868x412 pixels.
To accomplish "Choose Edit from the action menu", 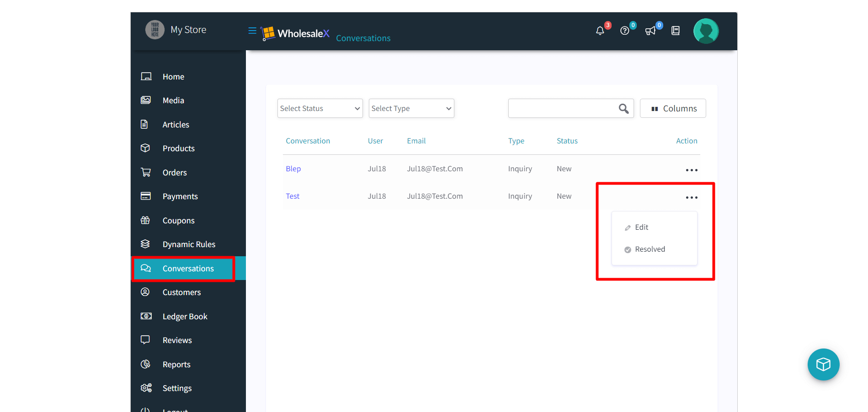I will coord(641,227).
